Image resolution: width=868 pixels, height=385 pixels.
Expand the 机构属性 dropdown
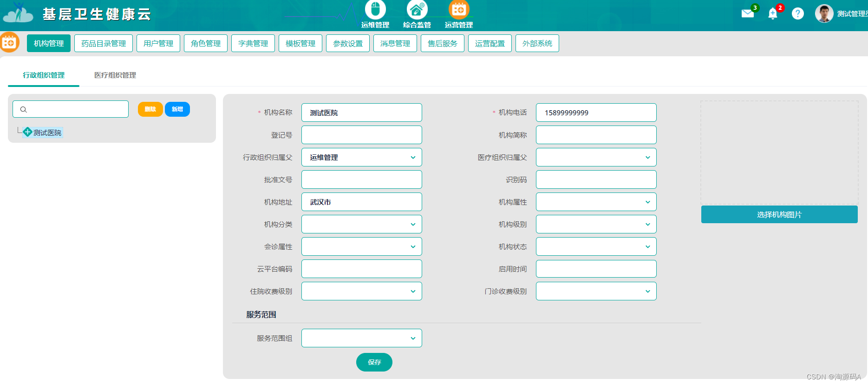point(596,202)
